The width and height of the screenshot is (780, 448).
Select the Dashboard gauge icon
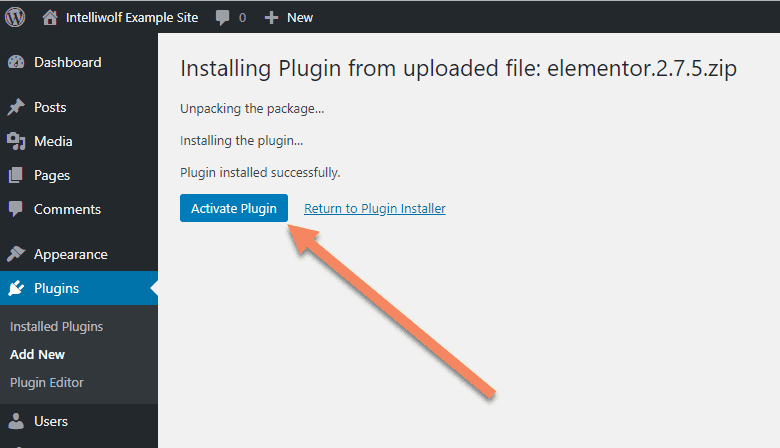click(16, 62)
